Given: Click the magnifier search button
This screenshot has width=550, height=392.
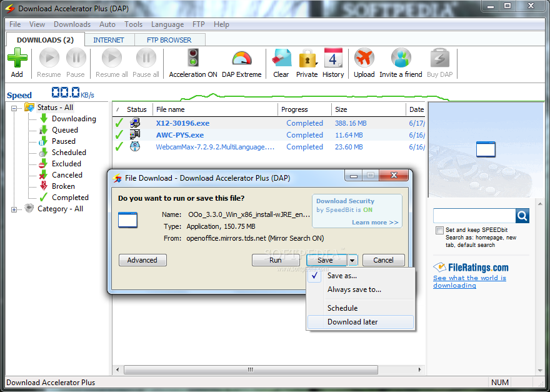Looking at the screenshot, I should pyautogui.click(x=522, y=216).
